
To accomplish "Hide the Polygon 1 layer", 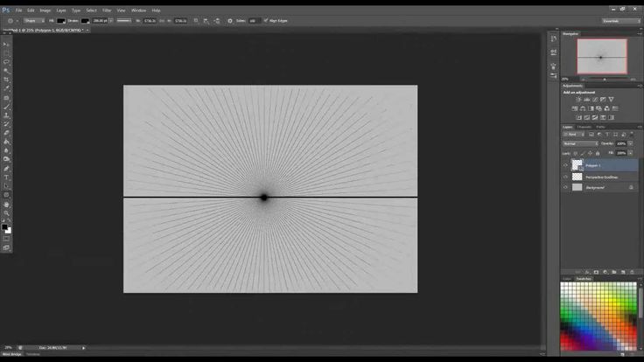I will click(x=565, y=165).
